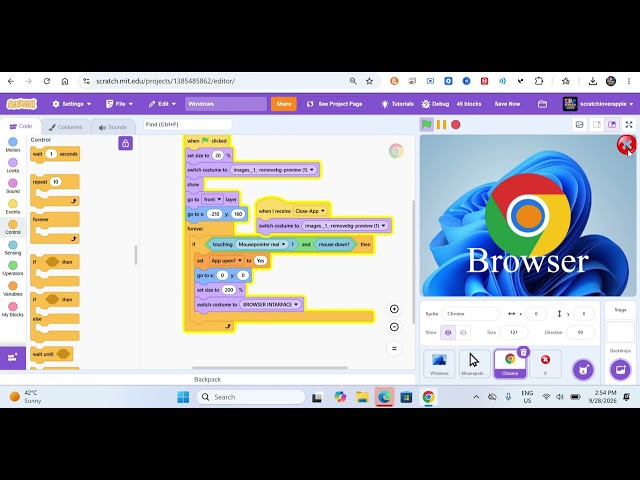Stop the project with the red stop button
Image resolution: width=640 pixels, height=480 pixels.
pyautogui.click(x=456, y=124)
